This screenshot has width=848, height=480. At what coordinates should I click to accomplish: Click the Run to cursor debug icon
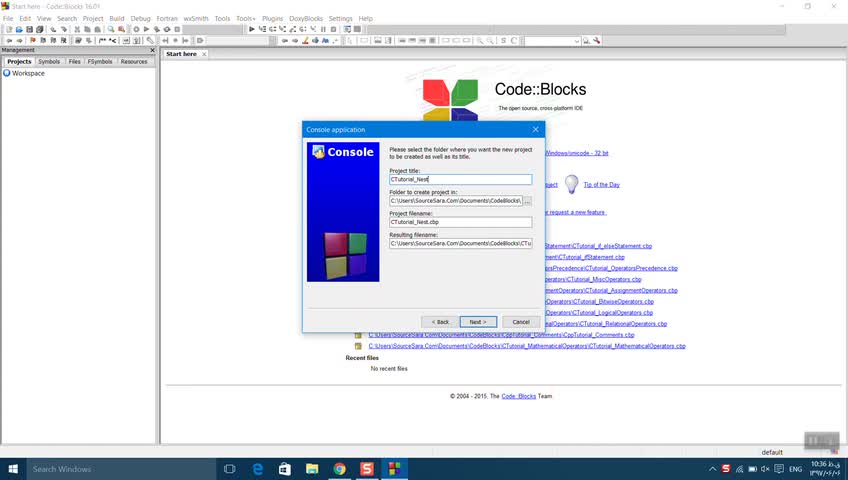point(263,29)
